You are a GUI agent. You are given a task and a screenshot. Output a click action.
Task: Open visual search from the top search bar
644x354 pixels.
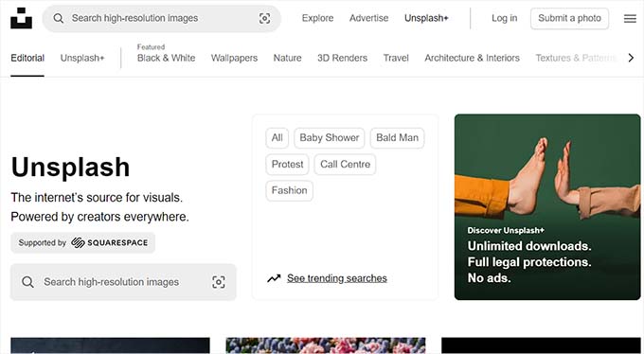tap(264, 18)
